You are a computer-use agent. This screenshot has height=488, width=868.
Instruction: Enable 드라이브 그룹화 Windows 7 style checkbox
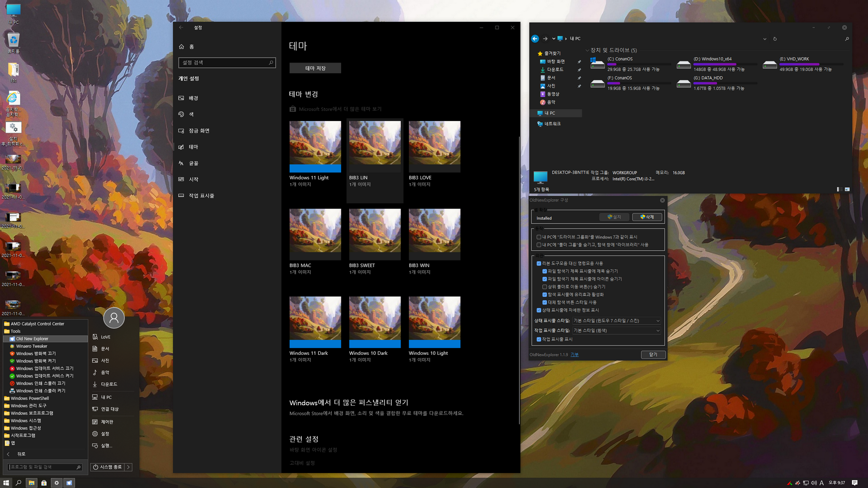coord(539,237)
